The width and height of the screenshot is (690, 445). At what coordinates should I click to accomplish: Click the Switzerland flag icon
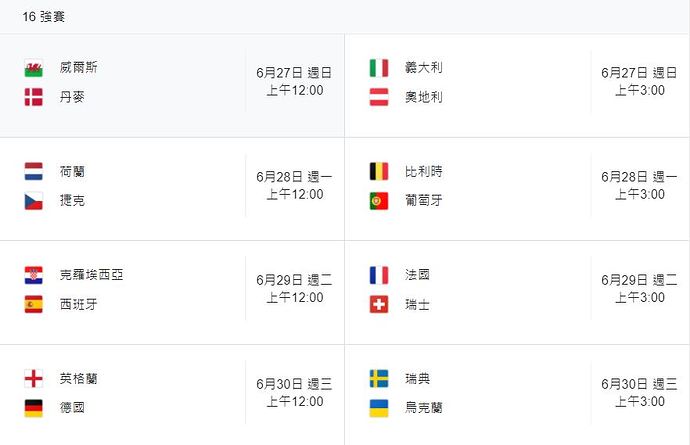(379, 304)
